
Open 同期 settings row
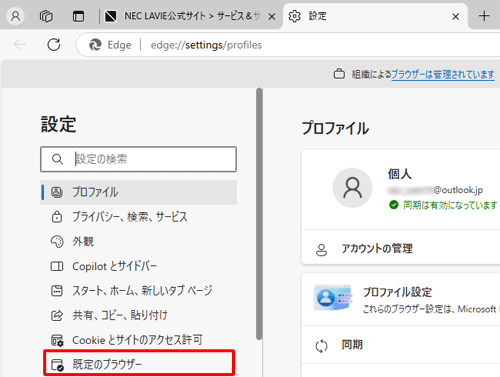coord(401,345)
